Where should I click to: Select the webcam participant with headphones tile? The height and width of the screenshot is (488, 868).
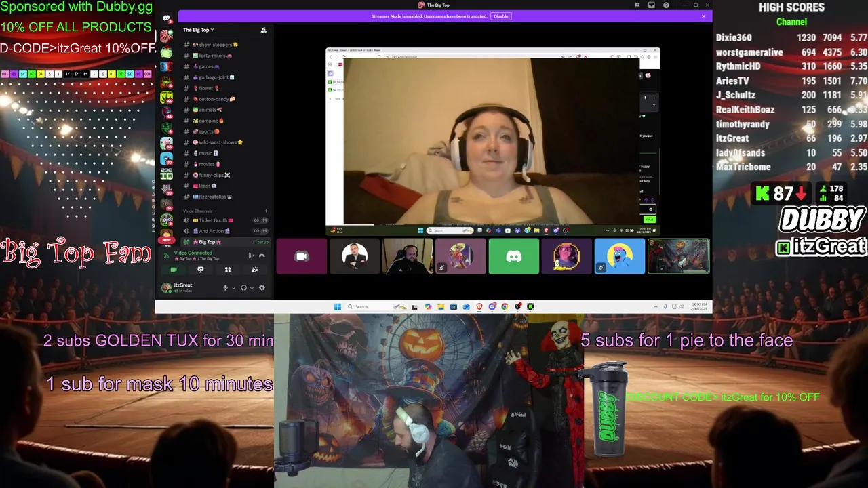click(408, 256)
